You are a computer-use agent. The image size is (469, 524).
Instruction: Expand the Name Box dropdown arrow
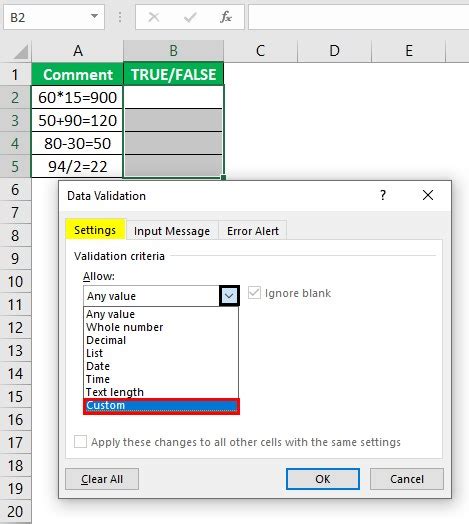94,16
